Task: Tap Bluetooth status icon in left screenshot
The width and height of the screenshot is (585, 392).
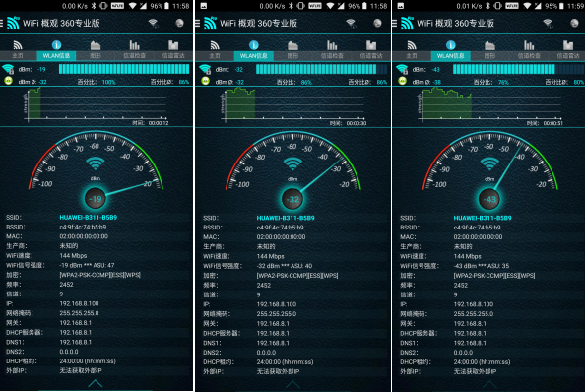Action: pos(94,6)
